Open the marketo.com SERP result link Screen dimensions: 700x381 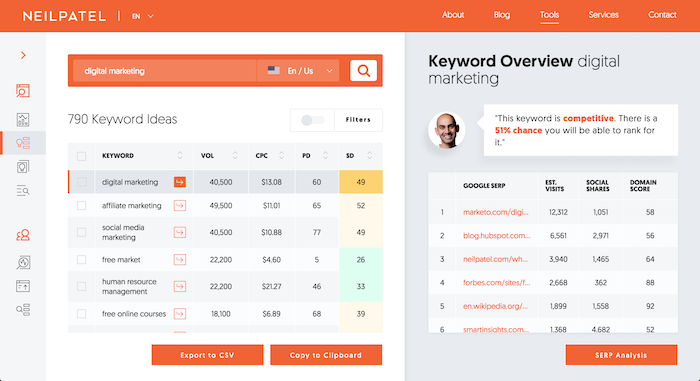[x=496, y=212]
